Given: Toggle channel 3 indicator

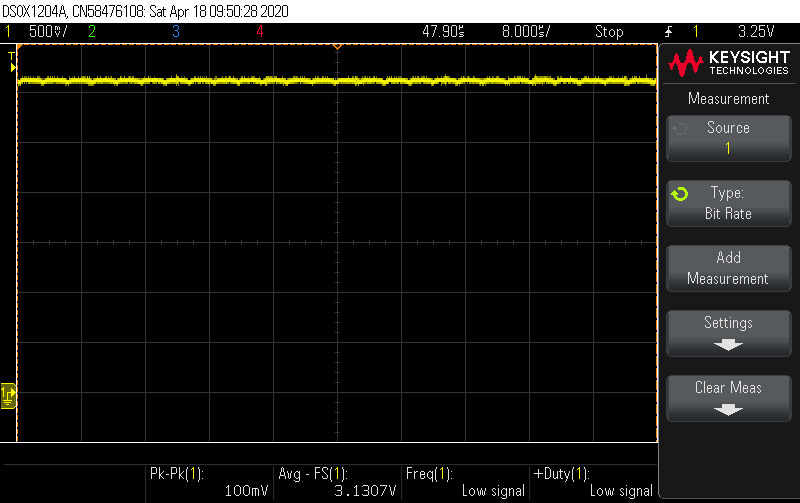Looking at the screenshot, I should point(176,32).
